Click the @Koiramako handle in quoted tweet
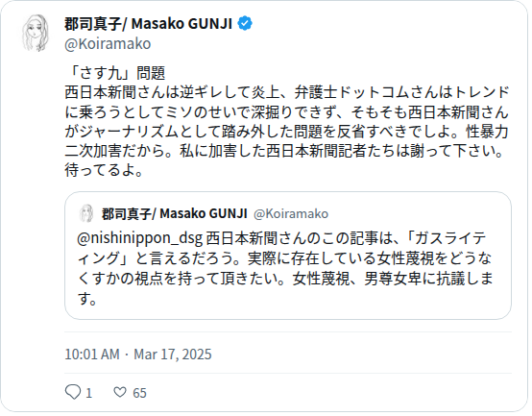 [x=291, y=214]
